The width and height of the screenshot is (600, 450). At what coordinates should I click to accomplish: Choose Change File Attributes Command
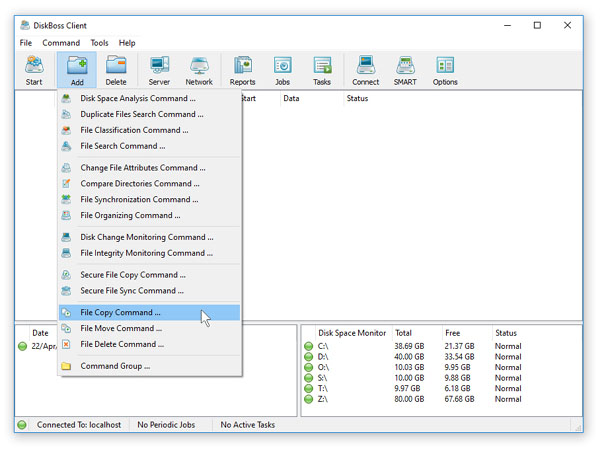pyautogui.click(x=150, y=168)
